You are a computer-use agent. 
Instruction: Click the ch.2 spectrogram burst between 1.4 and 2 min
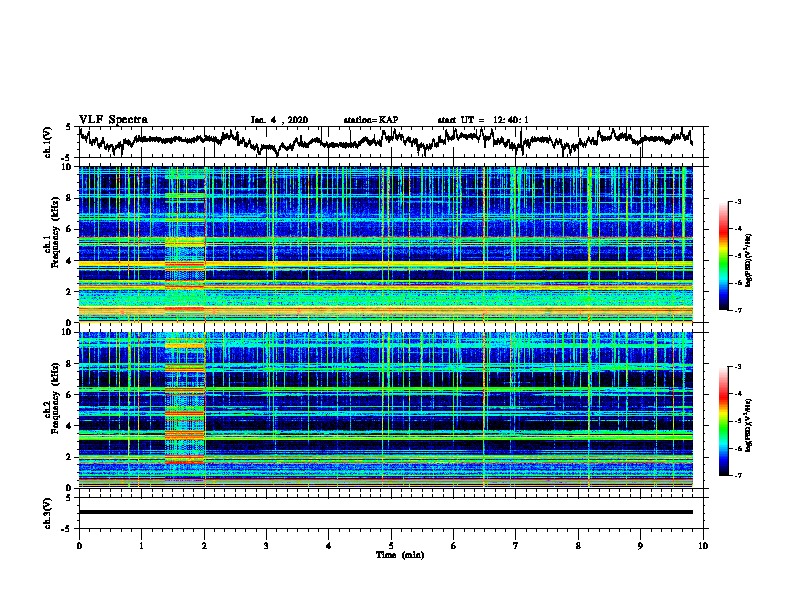(185, 410)
